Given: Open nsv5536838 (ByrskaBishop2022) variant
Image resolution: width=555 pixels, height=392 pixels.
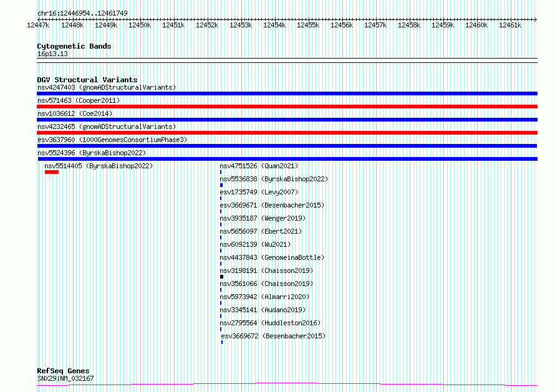Looking at the screenshot, I should [274, 179].
